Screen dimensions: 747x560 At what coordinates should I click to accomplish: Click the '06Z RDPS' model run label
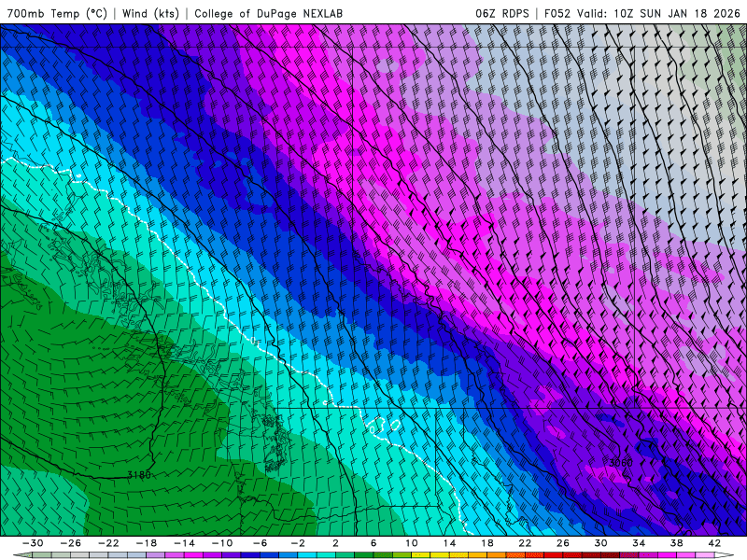tap(502, 13)
